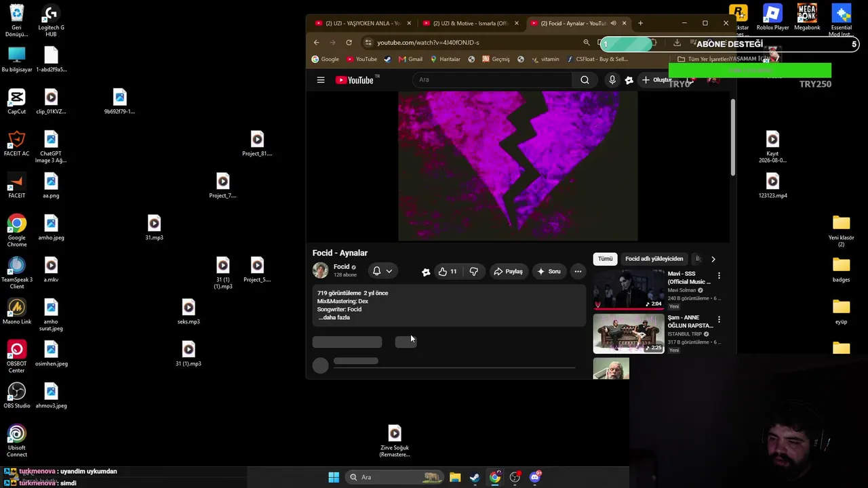Open options for the Şam - ANNE OĞLUN RAPSTA video

[719, 319]
